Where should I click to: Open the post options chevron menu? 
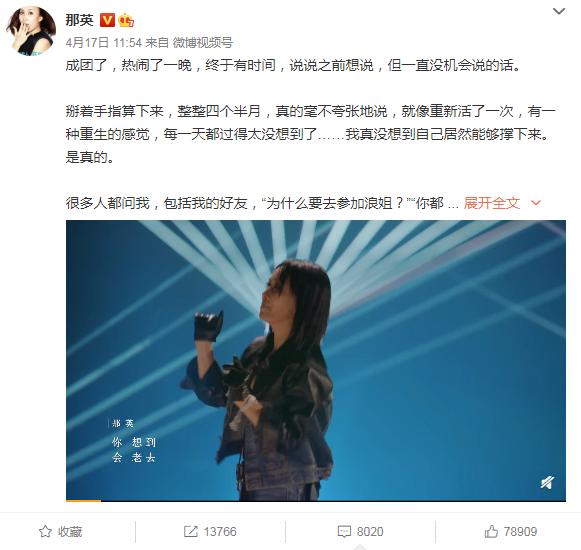tap(559, 11)
